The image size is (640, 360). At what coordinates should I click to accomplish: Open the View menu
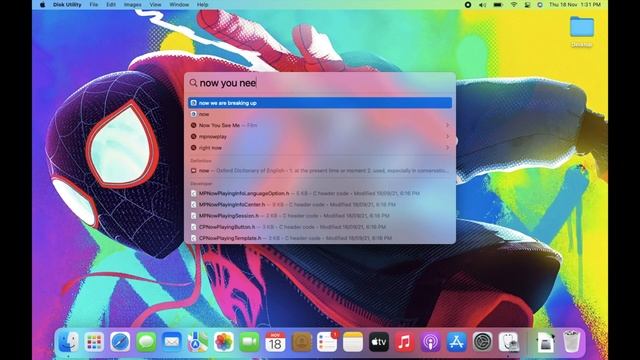156,4
